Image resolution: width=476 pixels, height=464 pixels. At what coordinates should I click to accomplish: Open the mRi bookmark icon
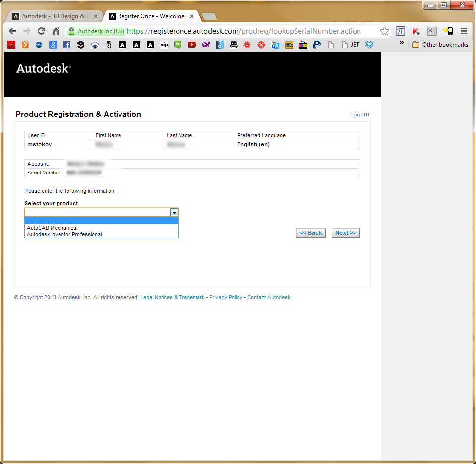tap(109, 45)
